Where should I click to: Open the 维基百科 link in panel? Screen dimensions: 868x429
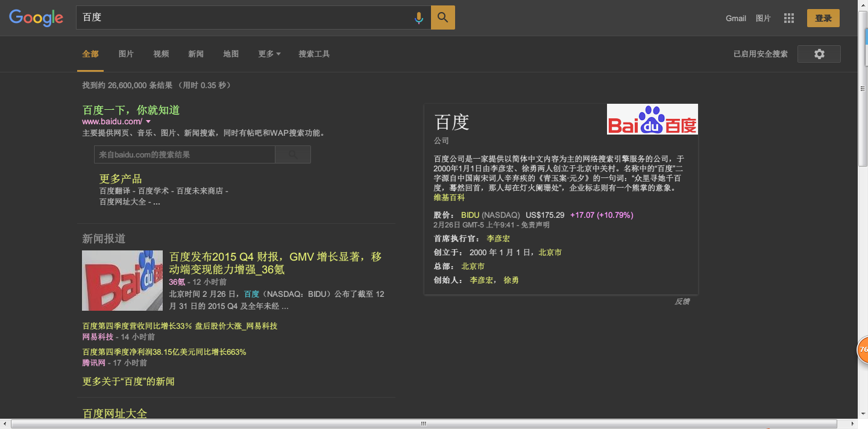point(449,197)
